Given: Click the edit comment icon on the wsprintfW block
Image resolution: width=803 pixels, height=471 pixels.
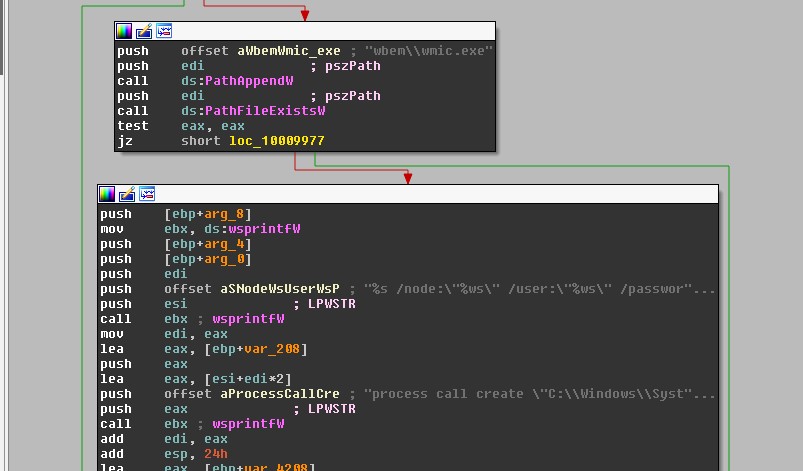Looking at the screenshot, I should (x=126, y=194).
